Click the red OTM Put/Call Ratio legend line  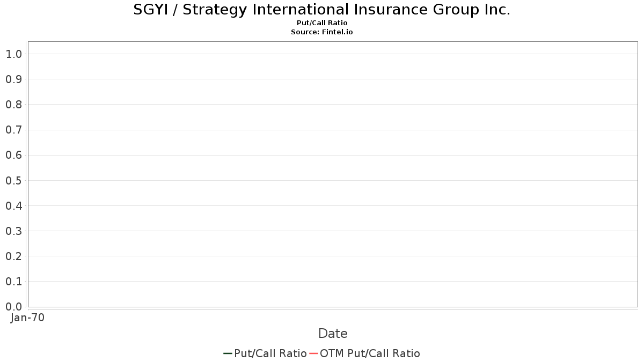[x=313, y=353]
